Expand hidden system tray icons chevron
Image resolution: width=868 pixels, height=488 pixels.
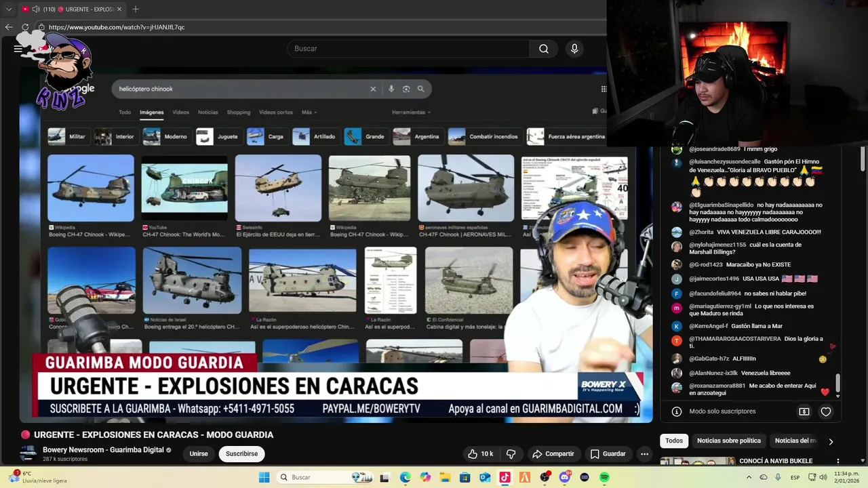[749, 477]
